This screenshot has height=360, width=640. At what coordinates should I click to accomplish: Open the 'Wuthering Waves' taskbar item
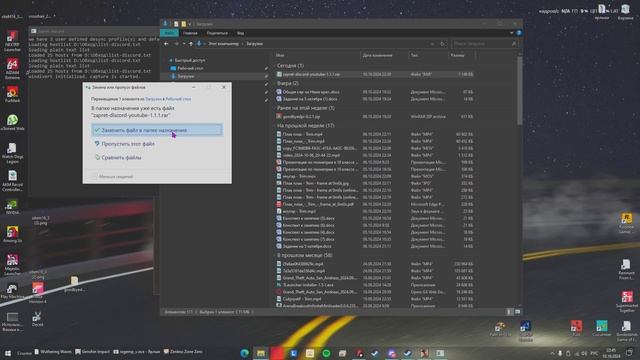tap(53, 351)
